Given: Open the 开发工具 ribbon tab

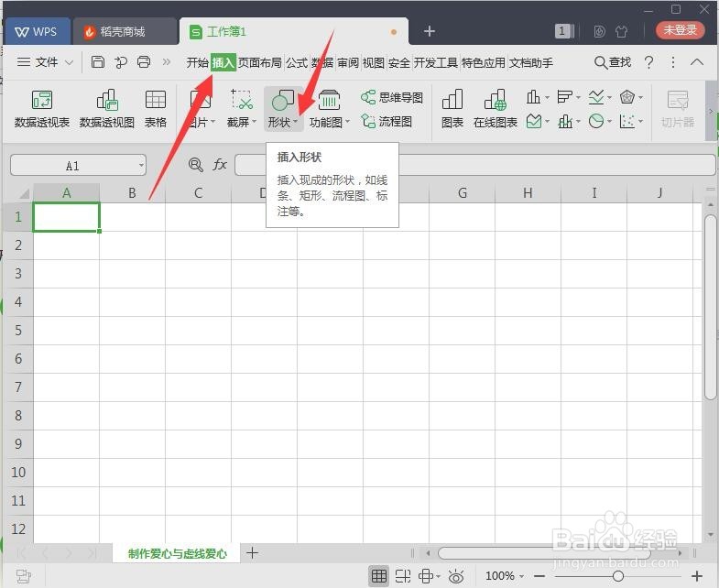Looking at the screenshot, I should pyautogui.click(x=436, y=62).
